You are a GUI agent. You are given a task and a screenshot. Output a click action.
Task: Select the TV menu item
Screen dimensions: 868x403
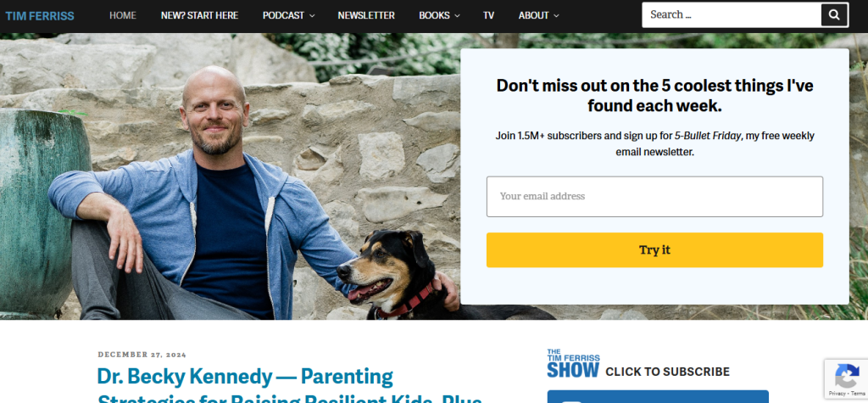(488, 15)
